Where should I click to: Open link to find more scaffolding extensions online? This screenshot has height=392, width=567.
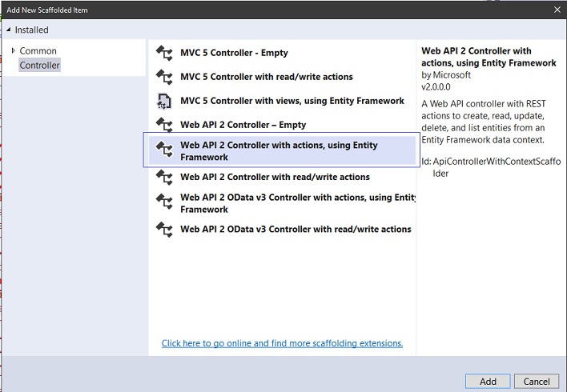282,343
